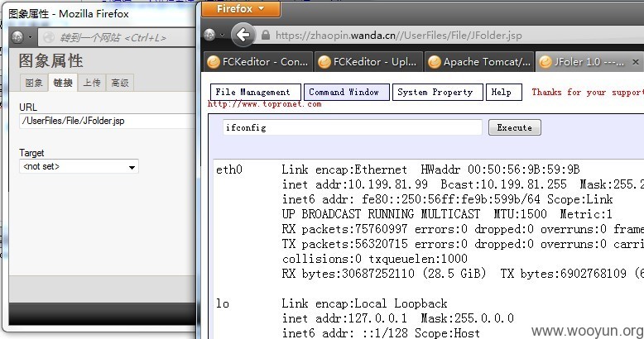
Task: Click the MTU:1500 value
Action: [x=521, y=214]
